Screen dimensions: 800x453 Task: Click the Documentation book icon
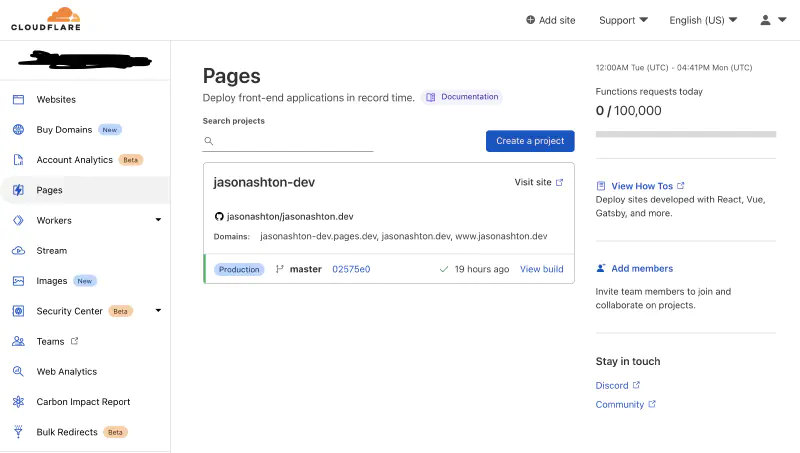point(431,97)
